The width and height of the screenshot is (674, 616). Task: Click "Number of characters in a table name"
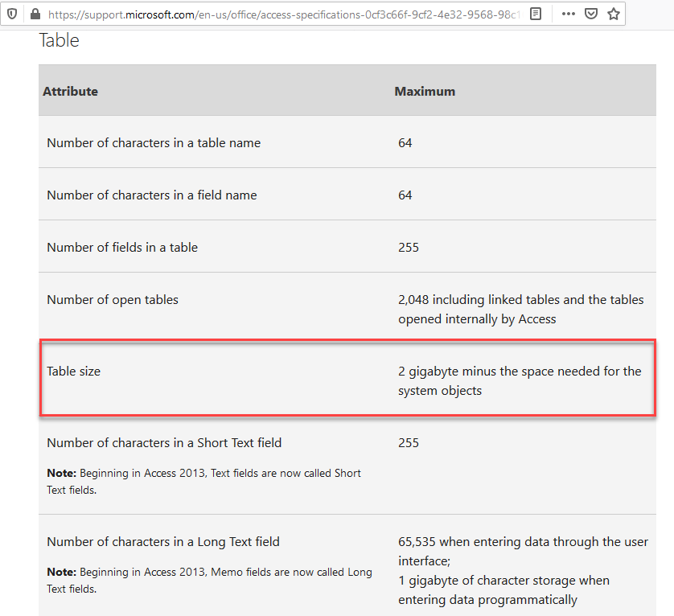coord(154,142)
